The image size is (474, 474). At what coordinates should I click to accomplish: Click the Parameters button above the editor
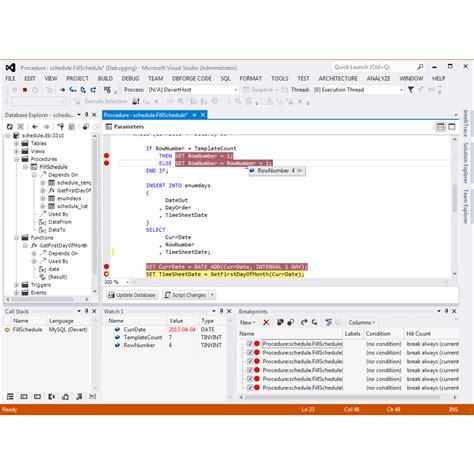(125, 127)
